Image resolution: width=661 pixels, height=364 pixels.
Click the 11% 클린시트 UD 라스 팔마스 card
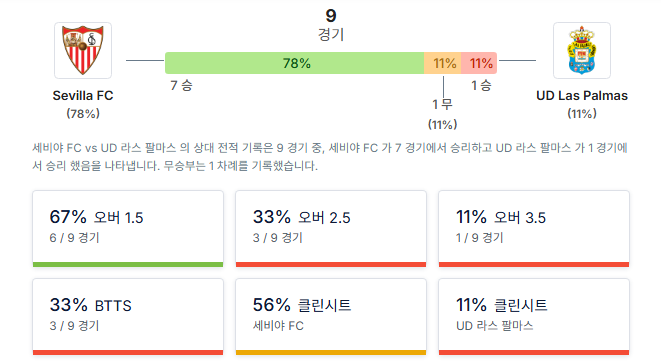(x=534, y=316)
